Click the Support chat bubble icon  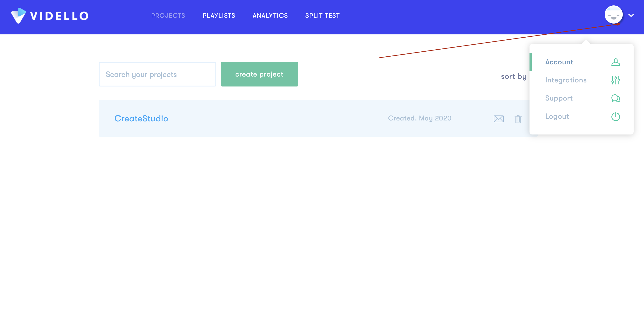click(615, 98)
